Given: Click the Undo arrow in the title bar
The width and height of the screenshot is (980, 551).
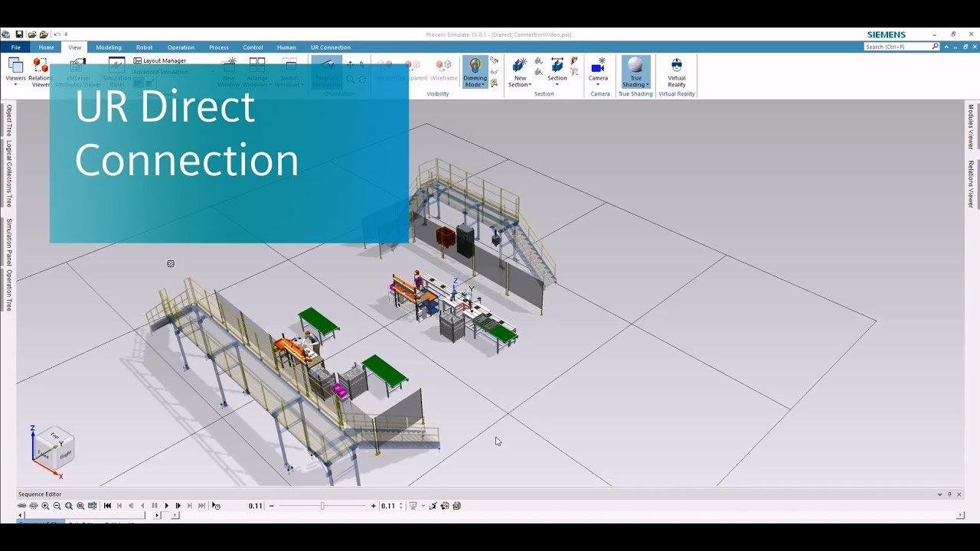Looking at the screenshot, I should 57,34.
